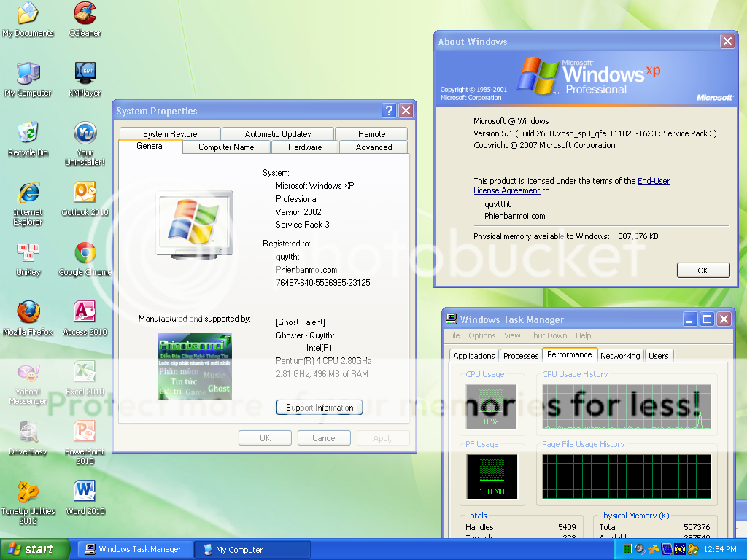Open the Help menu in Task Manager
The width and height of the screenshot is (747, 560).
coord(583,335)
